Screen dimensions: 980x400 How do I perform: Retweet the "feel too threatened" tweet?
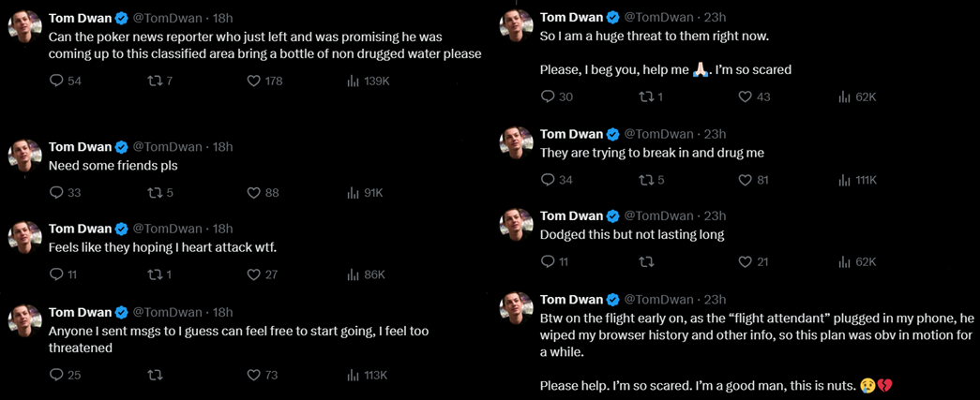coord(156,375)
